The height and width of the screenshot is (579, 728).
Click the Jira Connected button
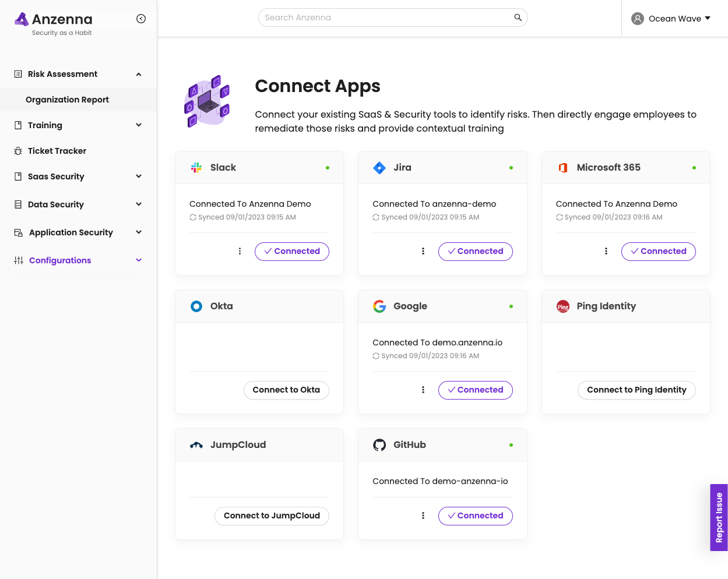click(476, 251)
